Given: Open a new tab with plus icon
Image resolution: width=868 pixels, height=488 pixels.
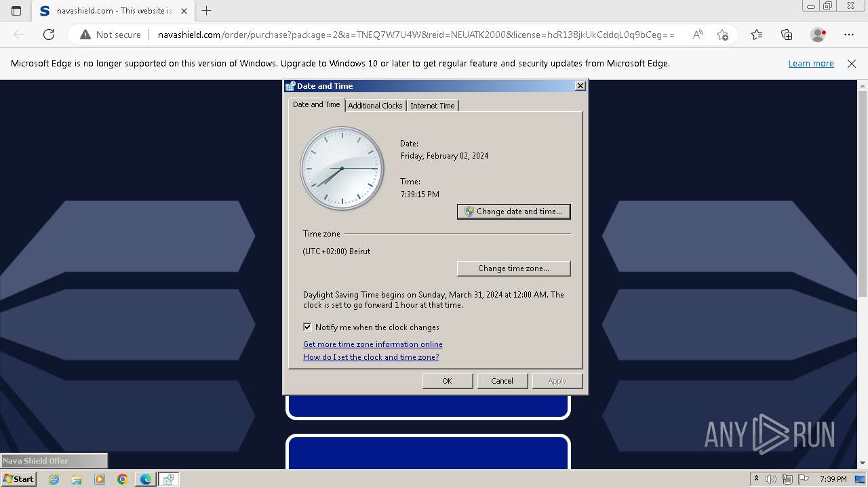Looking at the screenshot, I should (207, 11).
